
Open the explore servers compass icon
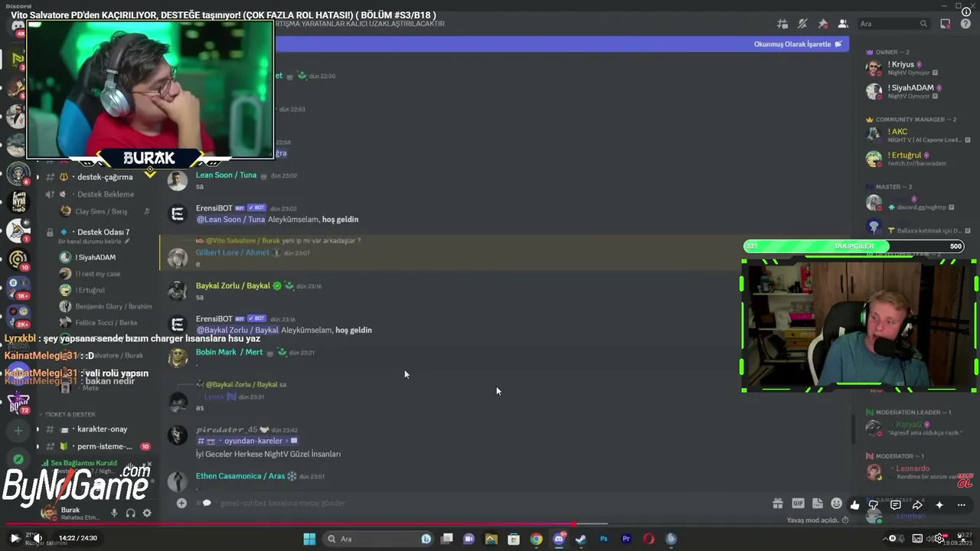click(x=18, y=459)
